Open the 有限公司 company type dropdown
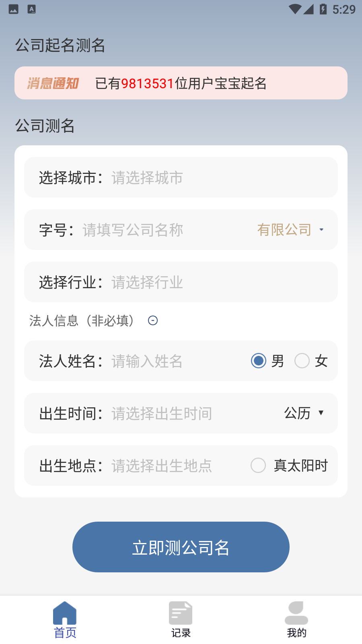The height and width of the screenshot is (644, 362). [290, 230]
